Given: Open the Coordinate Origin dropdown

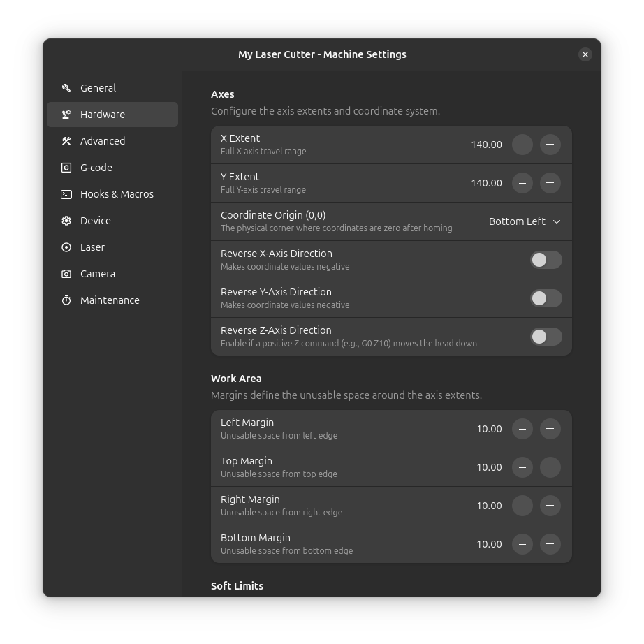Looking at the screenshot, I should point(525,221).
